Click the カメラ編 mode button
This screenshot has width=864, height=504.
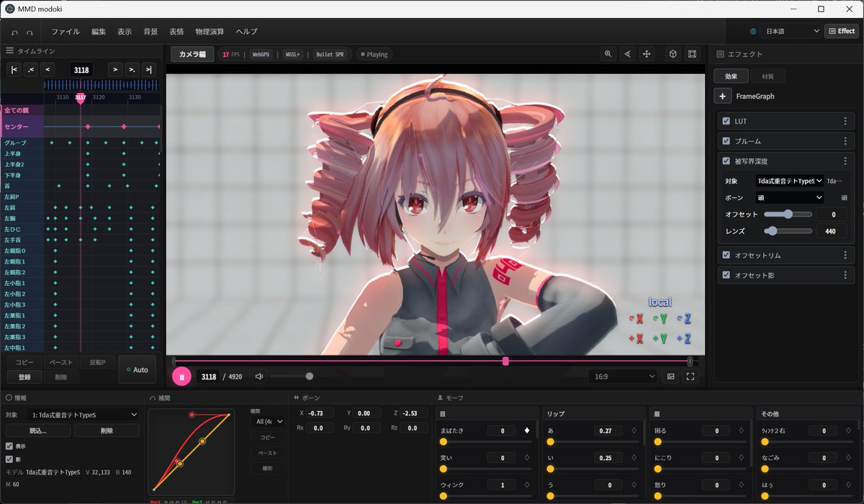[192, 54]
